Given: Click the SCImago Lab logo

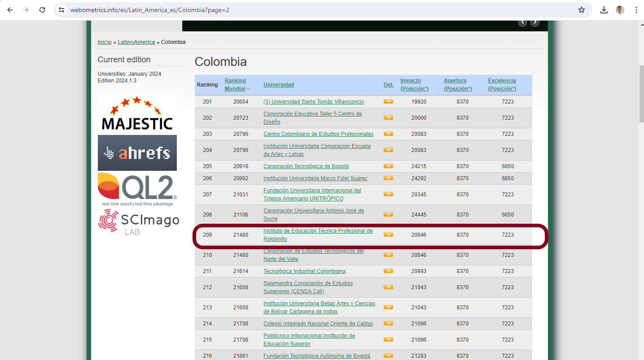Looking at the screenshot, I should click(139, 222).
